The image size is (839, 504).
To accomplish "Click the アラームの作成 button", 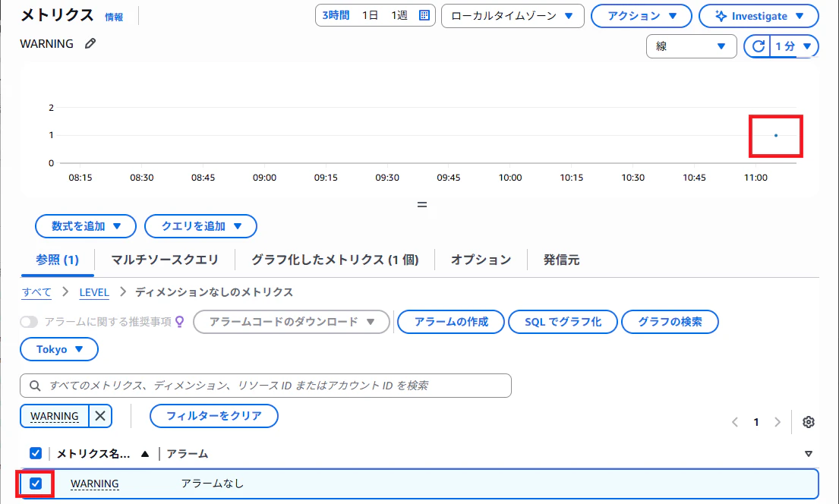I will coord(451,322).
